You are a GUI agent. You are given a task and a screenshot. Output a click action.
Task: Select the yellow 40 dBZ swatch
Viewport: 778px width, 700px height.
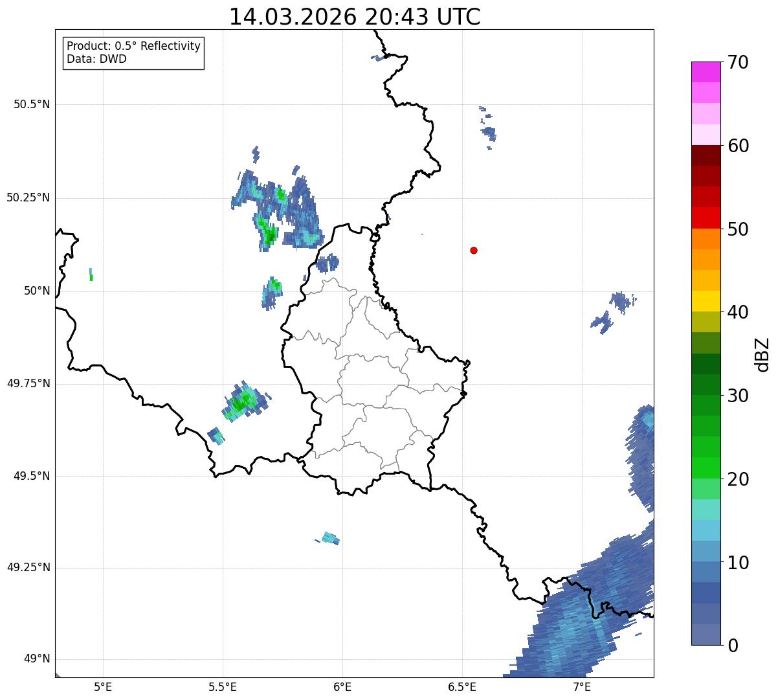point(706,301)
